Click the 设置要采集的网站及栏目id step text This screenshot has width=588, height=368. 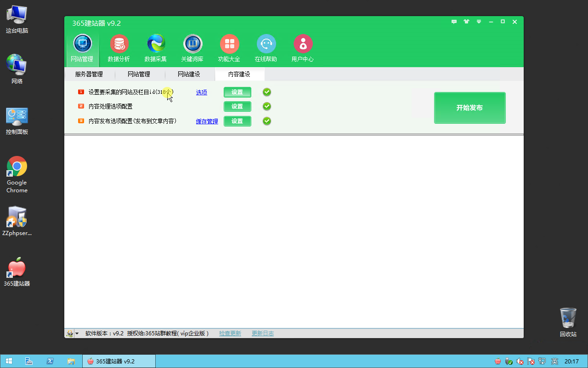131,92
